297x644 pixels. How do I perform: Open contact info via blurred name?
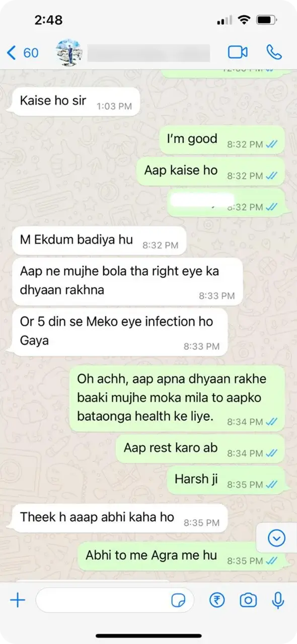[x=148, y=53]
